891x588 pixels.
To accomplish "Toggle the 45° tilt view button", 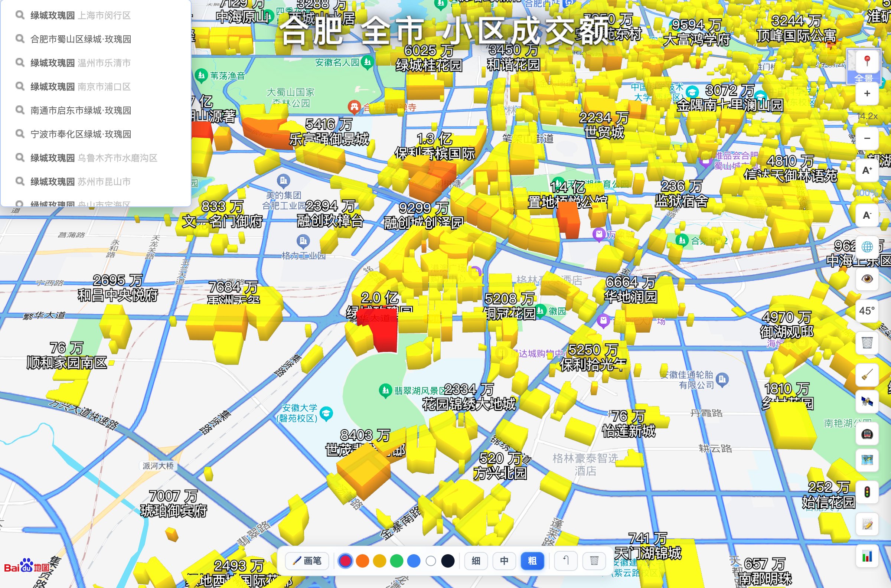I will point(866,311).
